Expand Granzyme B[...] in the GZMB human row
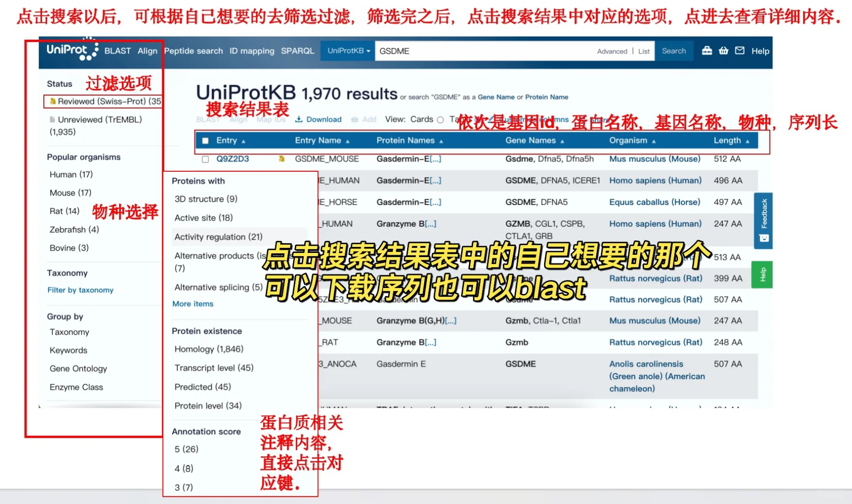The width and height of the screenshot is (852, 504). click(431, 224)
